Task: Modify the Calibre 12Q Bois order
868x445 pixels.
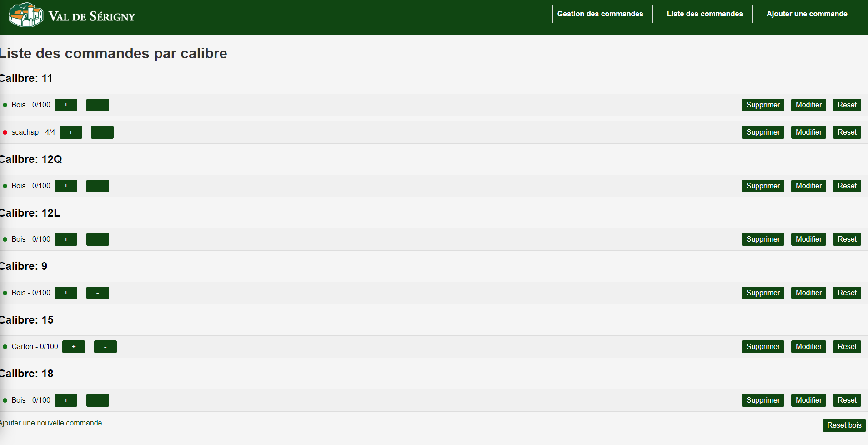Action: tap(808, 186)
